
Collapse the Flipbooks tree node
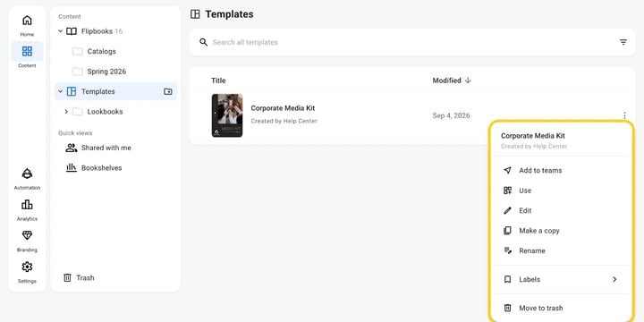[61, 31]
